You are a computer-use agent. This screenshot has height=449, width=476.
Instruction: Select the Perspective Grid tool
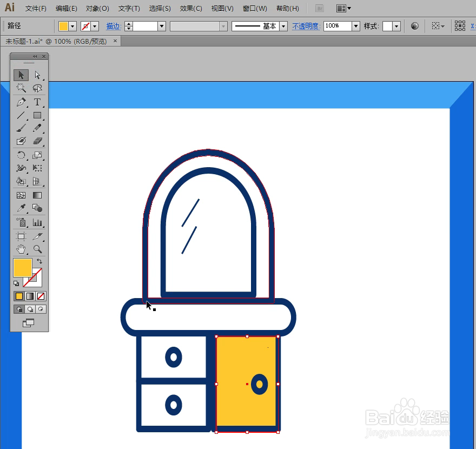(x=37, y=181)
